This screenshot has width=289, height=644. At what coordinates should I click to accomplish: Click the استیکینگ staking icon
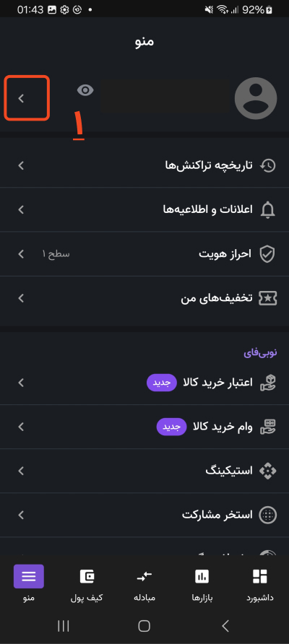[x=267, y=471]
